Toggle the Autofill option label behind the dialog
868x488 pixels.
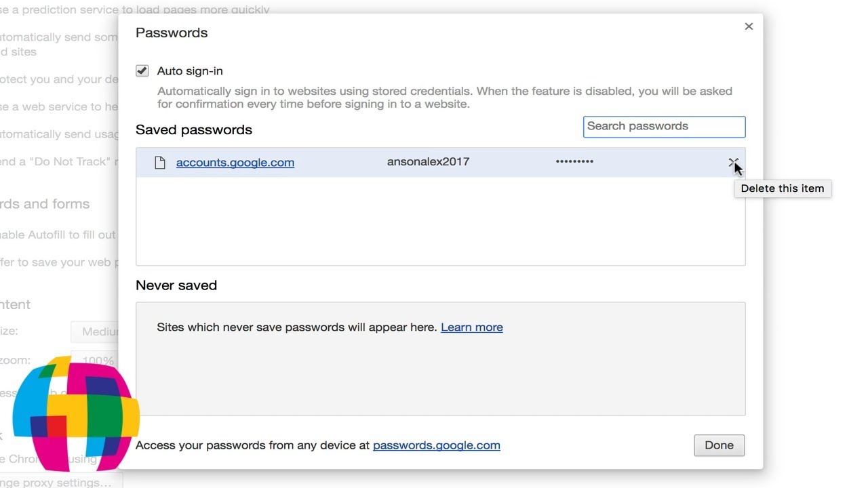58,235
